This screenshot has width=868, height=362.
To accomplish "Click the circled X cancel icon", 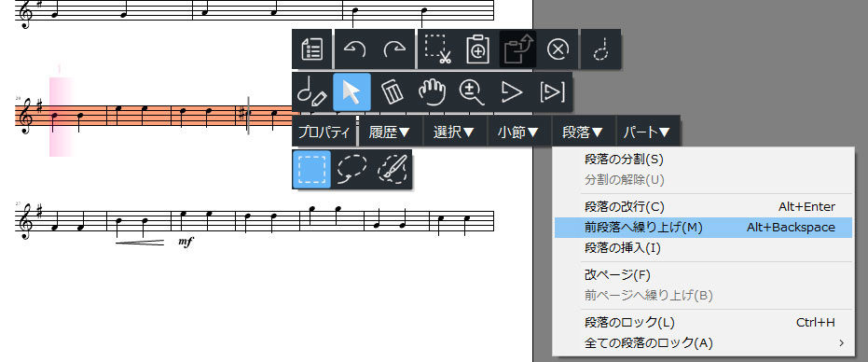I will click(x=558, y=49).
